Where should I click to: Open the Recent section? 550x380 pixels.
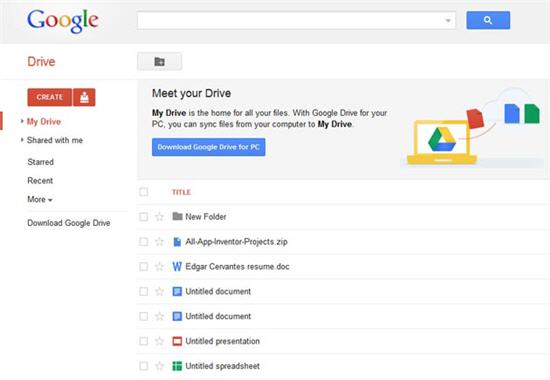(x=40, y=180)
